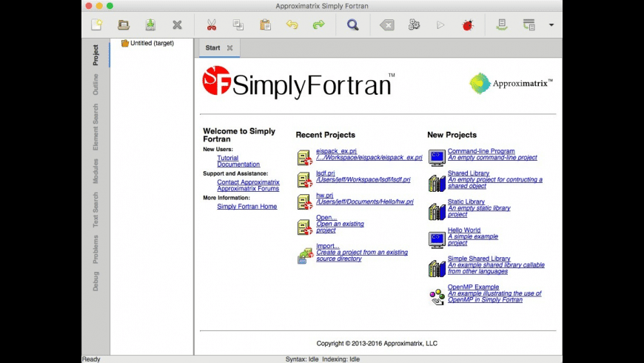Click the Import project icon
Viewport: 644px width, 363px height.
click(x=305, y=256)
